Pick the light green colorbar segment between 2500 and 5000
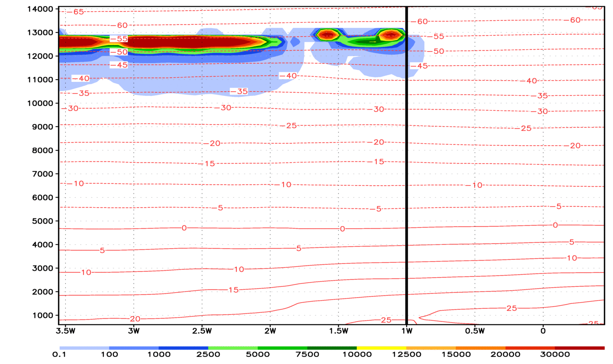Viewport: 613px width, 364px height. (x=233, y=348)
